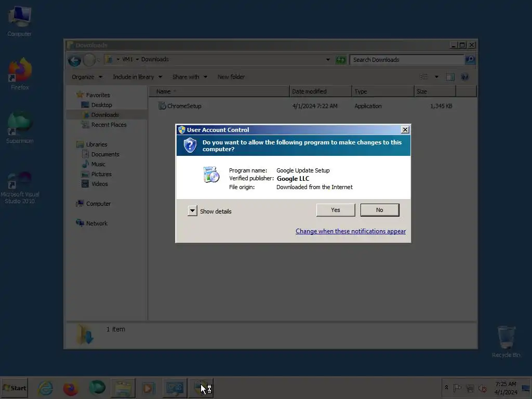The width and height of the screenshot is (532, 399).
Task: Click VM1 in the address breadcrumb
Action: coord(128,59)
